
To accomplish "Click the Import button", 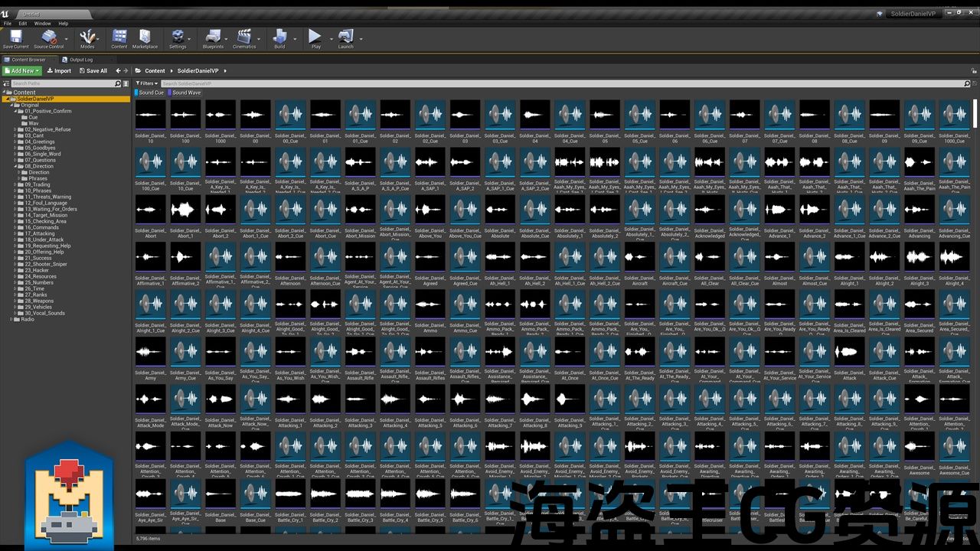I will pyautogui.click(x=59, y=71).
